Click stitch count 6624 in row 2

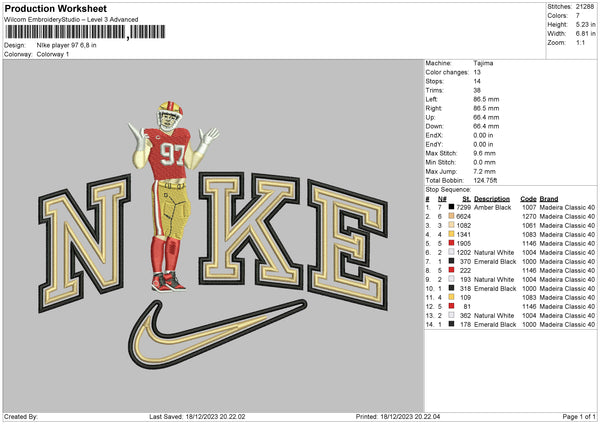click(x=463, y=216)
